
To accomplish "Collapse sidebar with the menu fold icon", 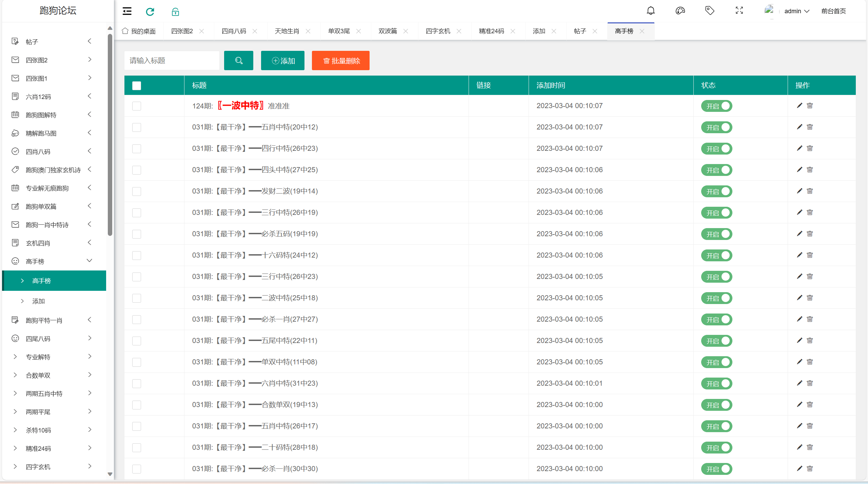I will point(127,11).
